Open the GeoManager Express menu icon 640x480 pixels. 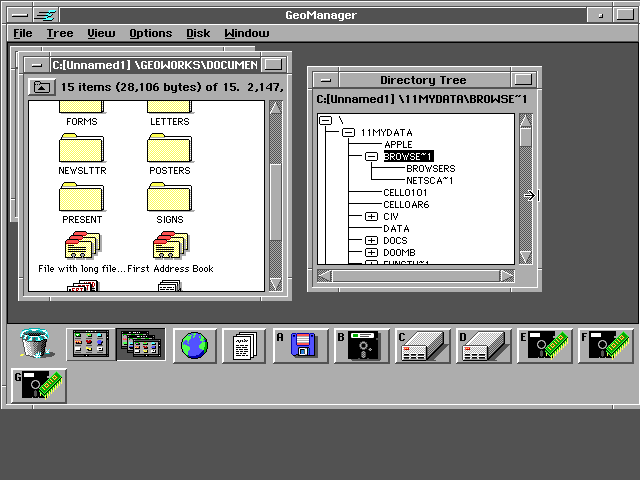pyautogui.click(x=46, y=16)
